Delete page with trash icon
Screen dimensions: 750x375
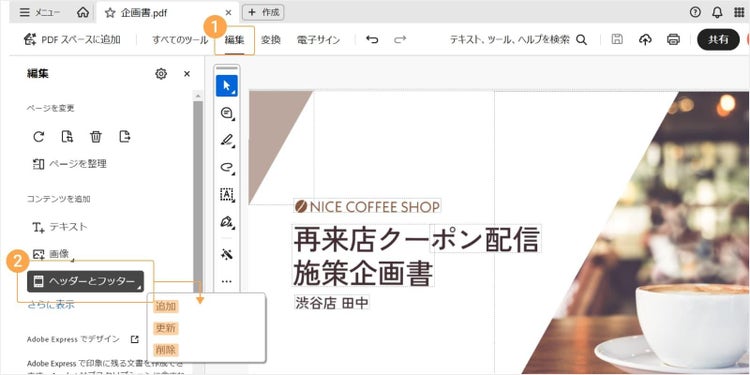[96, 137]
